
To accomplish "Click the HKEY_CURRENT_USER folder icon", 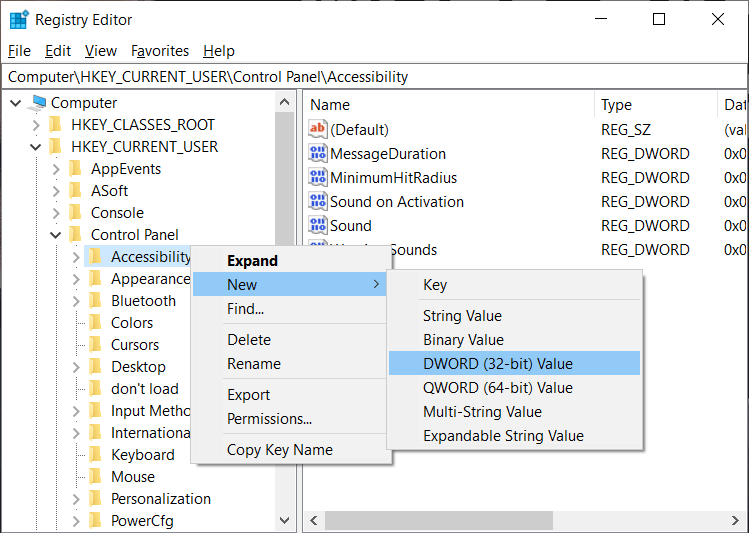I will pos(55,147).
